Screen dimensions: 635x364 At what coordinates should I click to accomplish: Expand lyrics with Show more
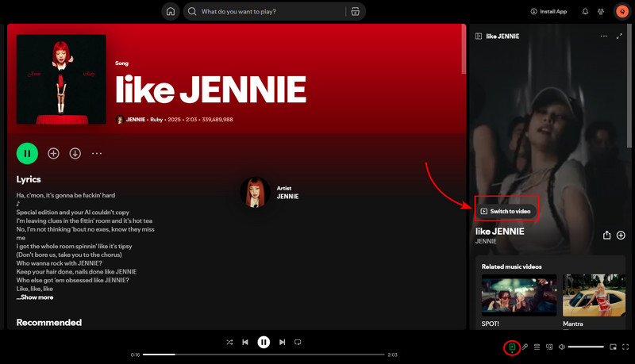(35, 297)
